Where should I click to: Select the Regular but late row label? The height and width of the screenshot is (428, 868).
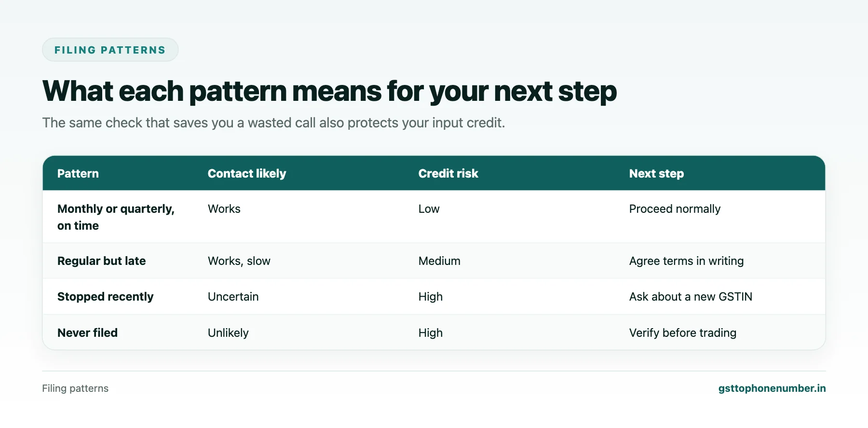[101, 261]
